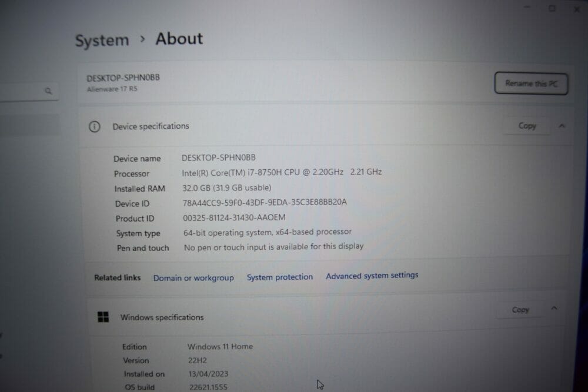This screenshot has width=588, height=392.
Task: Click the About page title
Action: pyautogui.click(x=179, y=39)
